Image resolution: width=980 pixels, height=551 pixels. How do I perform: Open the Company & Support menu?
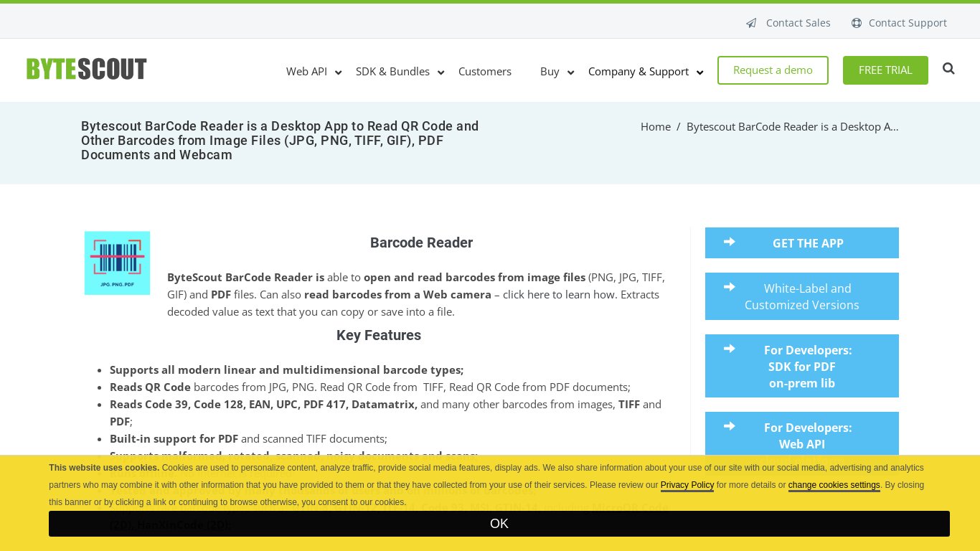click(x=639, y=72)
